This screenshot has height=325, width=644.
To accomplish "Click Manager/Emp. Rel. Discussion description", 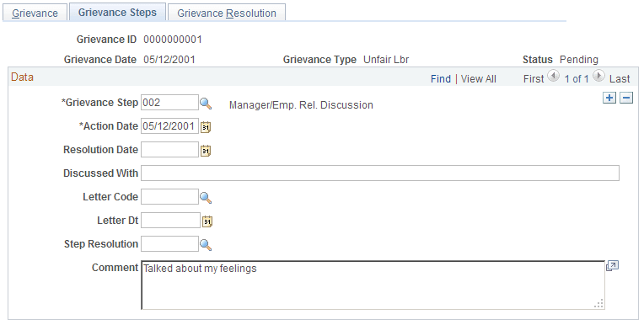I will pyautogui.click(x=301, y=105).
